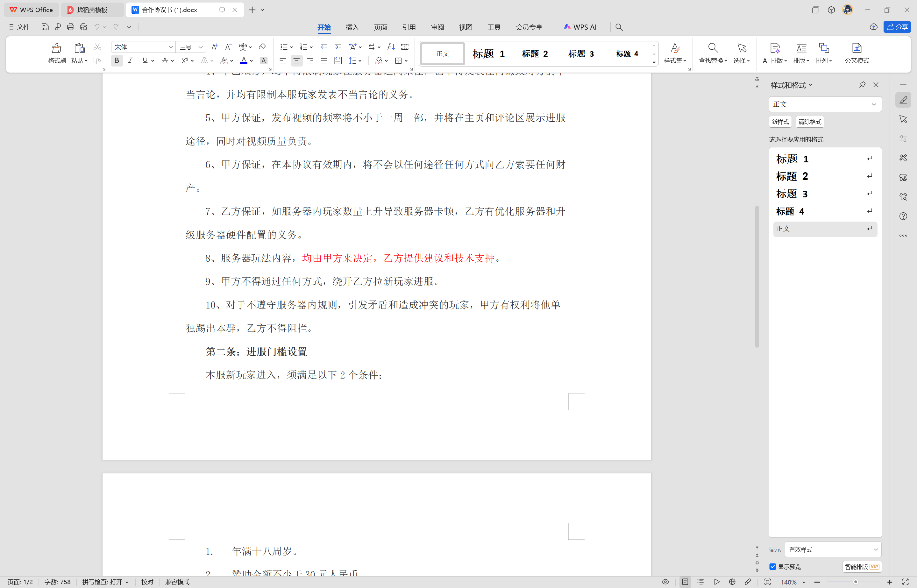
Task: Toggle bold formatting button
Action: coord(117,61)
